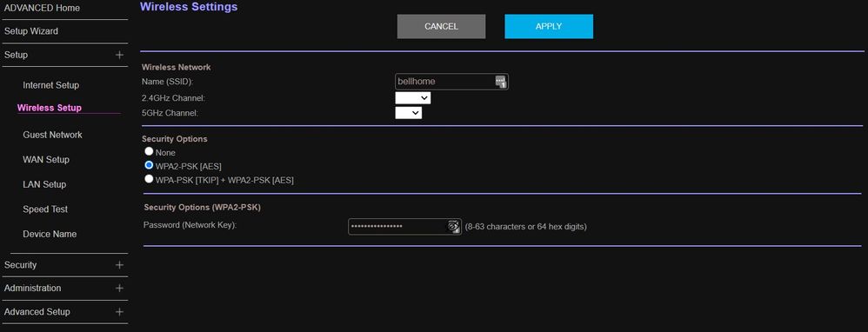
Task: Click the 'Password (Network Key):' label
Action: pos(190,225)
